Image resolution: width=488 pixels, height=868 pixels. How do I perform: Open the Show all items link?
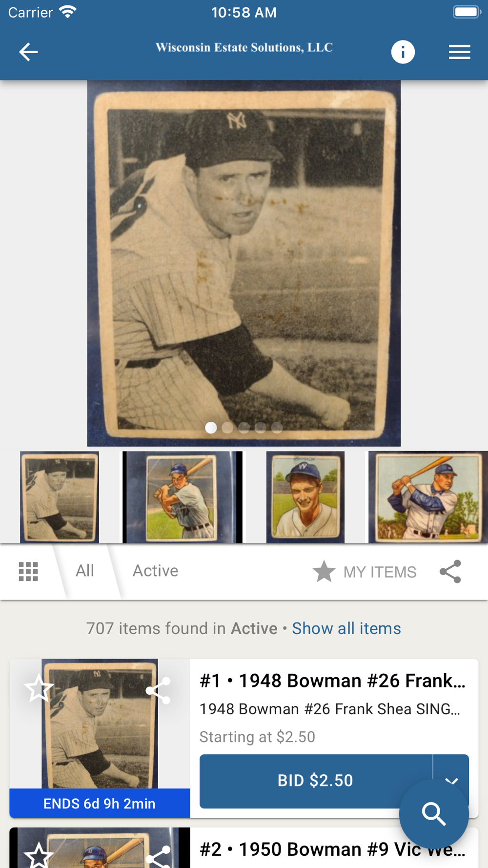pos(346,628)
